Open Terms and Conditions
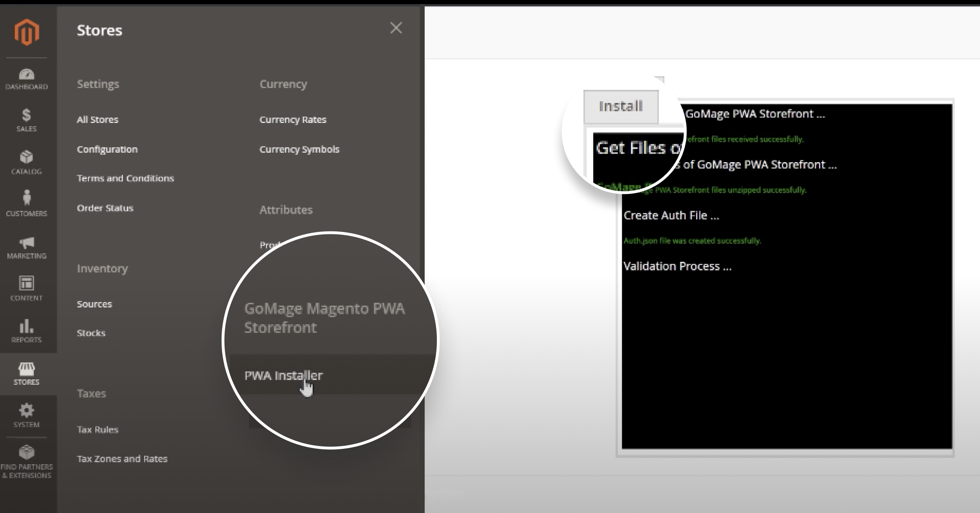The height and width of the screenshot is (513, 980). point(125,178)
